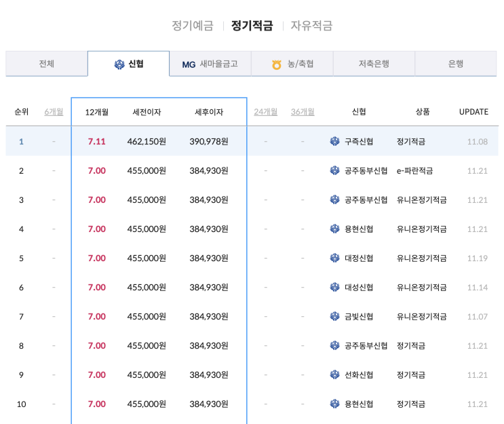
Task: Click the 대성신협 logo icon
Action: coord(334,287)
